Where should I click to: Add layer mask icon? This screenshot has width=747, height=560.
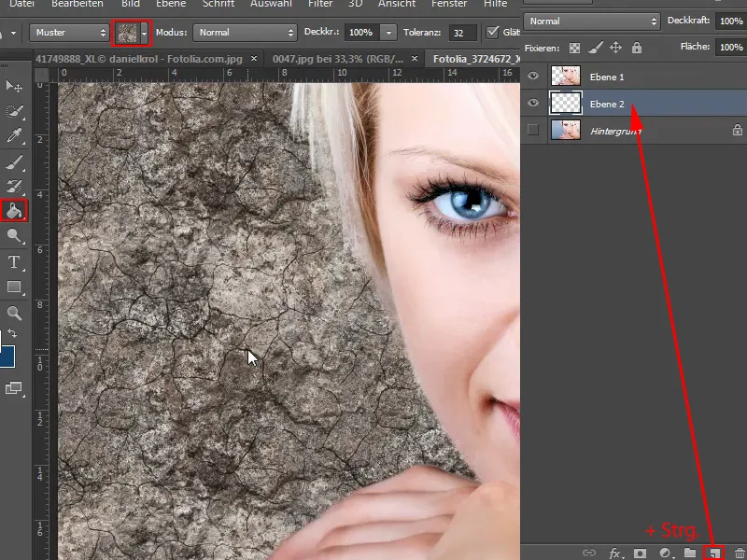640,553
